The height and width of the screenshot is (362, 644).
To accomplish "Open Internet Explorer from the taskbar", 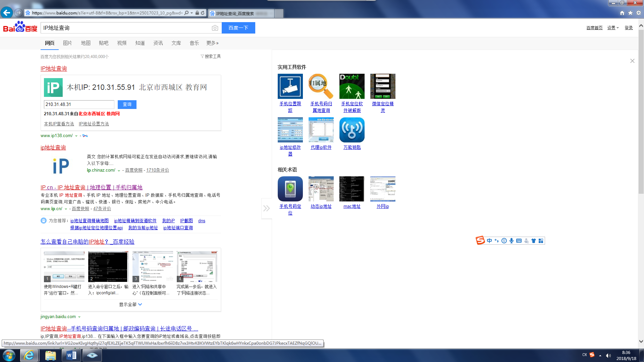I will (29, 355).
